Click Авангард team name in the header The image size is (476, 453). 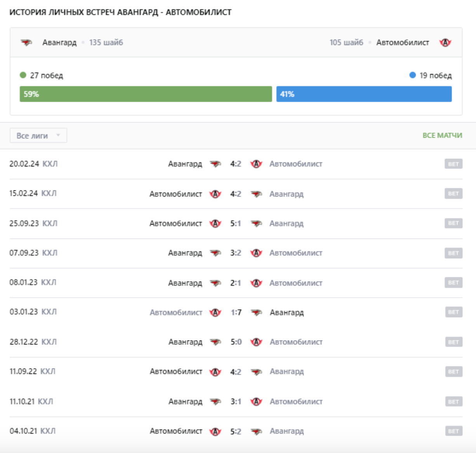(x=59, y=43)
